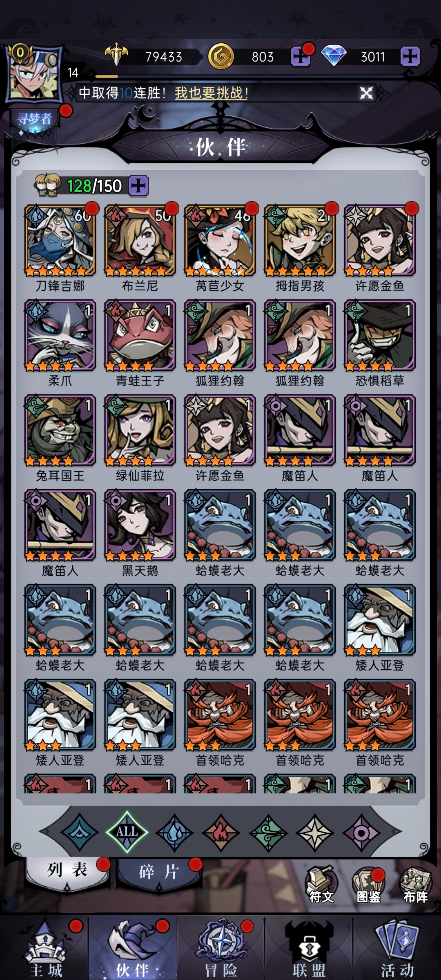Dismiss the announcement banner with X

366,93
